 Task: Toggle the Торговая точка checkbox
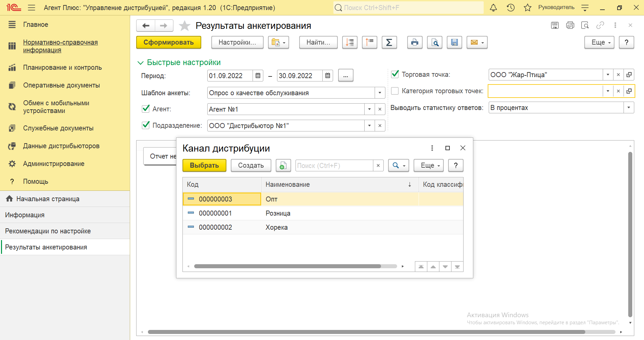pos(395,74)
